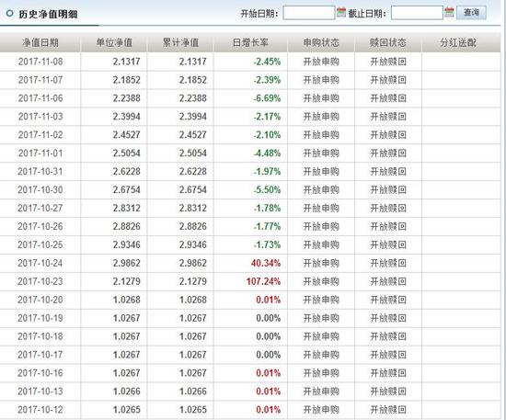Image resolution: width=506 pixels, height=420 pixels.
Task: Click the -6.69% daily growth value
Action: 267,98
